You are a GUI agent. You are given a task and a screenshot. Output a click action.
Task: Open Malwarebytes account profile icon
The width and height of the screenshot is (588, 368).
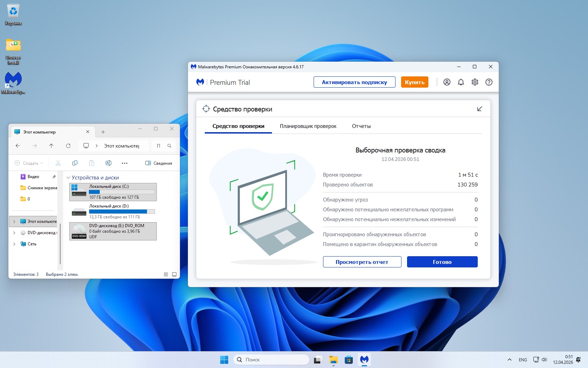447,82
